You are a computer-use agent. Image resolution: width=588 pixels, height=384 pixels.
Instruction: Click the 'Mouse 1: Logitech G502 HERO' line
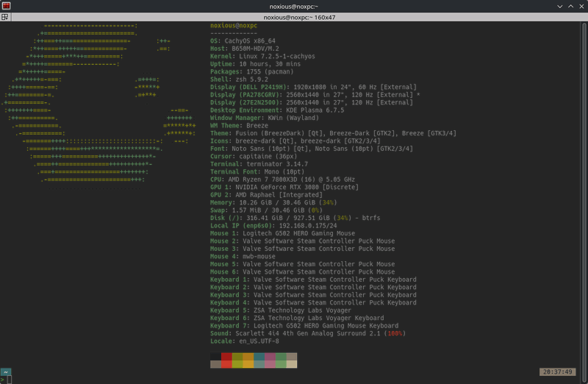coord(282,233)
